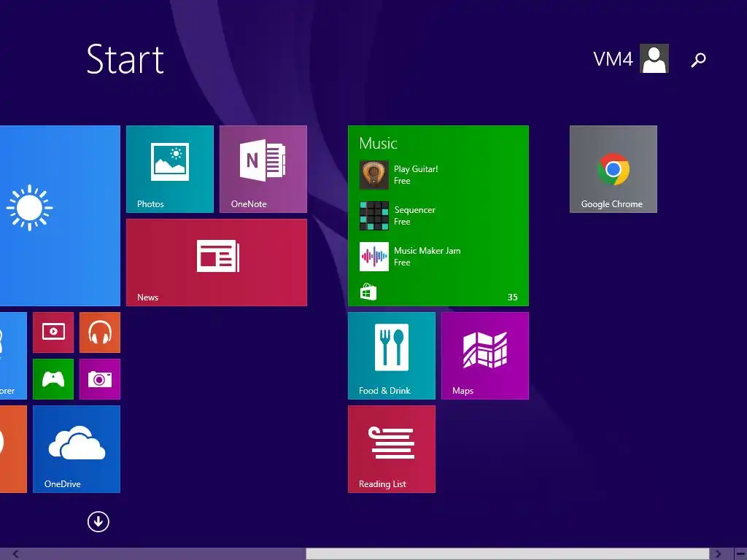Open the Video tile
This screenshot has width=747, height=560.
[x=53, y=332]
